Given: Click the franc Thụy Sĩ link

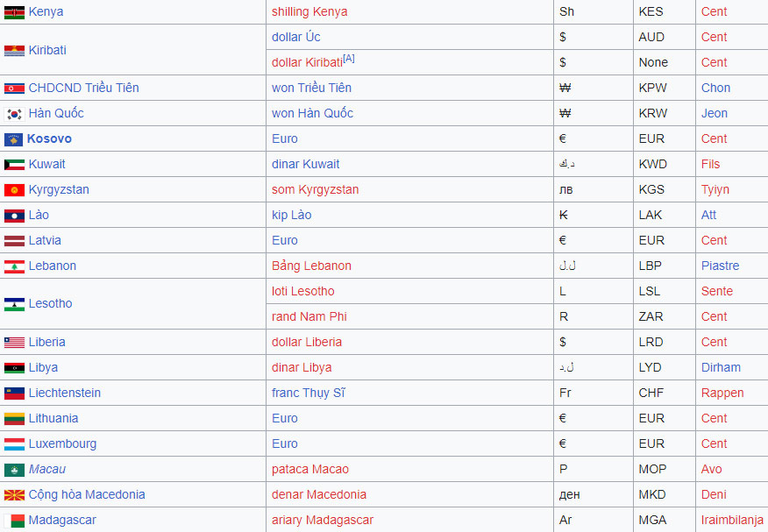Looking at the screenshot, I should pyautogui.click(x=309, y=393).
